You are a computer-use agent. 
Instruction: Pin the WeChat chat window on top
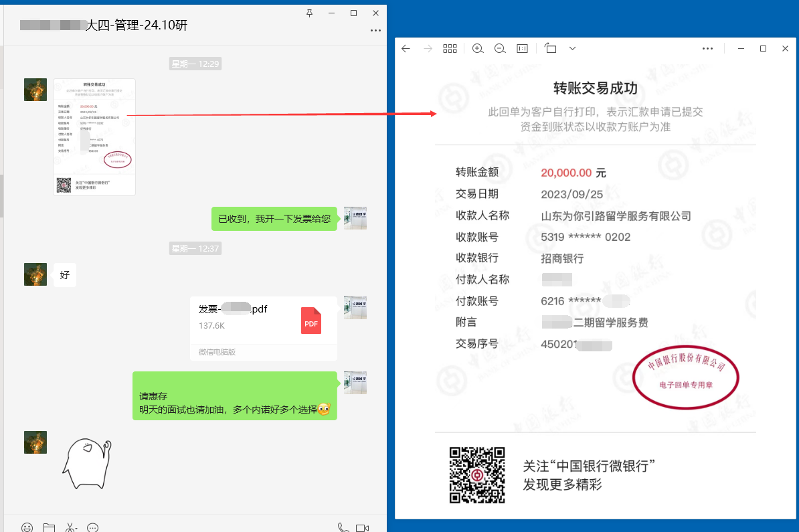click(x=309, y=13)
